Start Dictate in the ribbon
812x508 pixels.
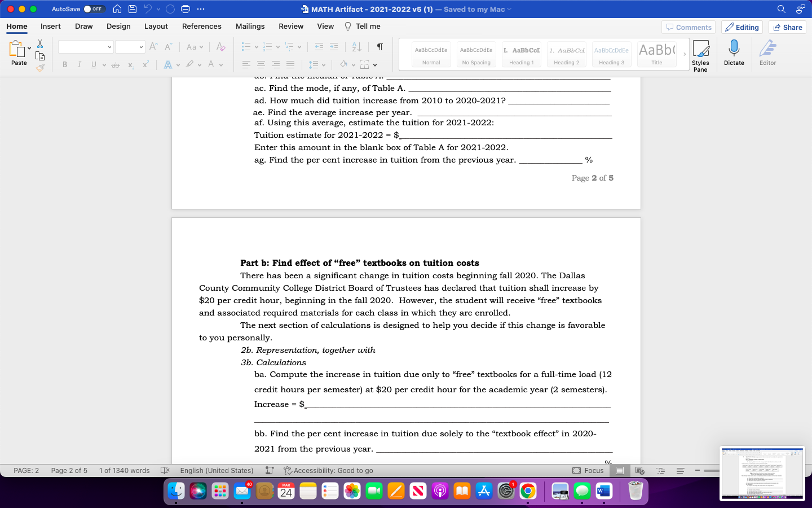point(734,51)
